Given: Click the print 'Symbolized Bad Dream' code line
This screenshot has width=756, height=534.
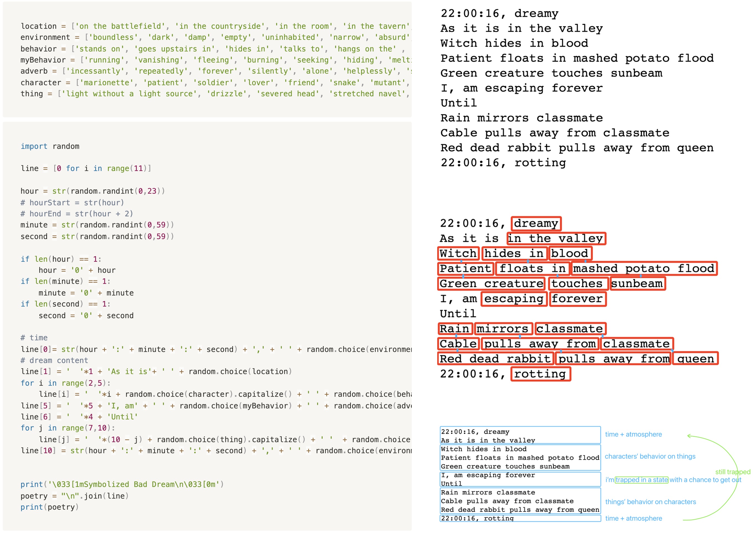Looking at the screenshot, I should (x=122, y=484).
